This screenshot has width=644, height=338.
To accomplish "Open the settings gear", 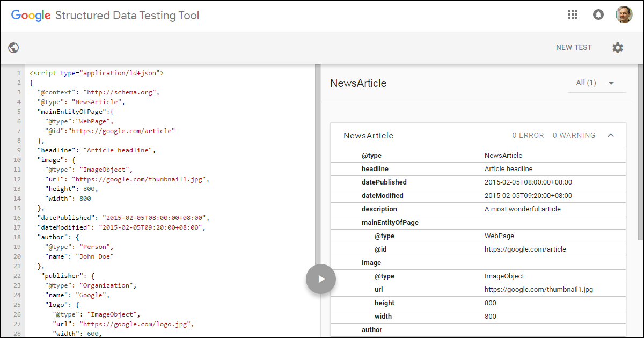I will click(x=618, y=48).
